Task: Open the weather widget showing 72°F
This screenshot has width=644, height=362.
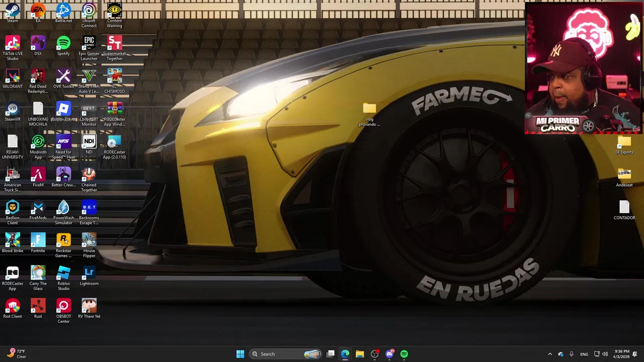Action: click(x=16, y=354)
